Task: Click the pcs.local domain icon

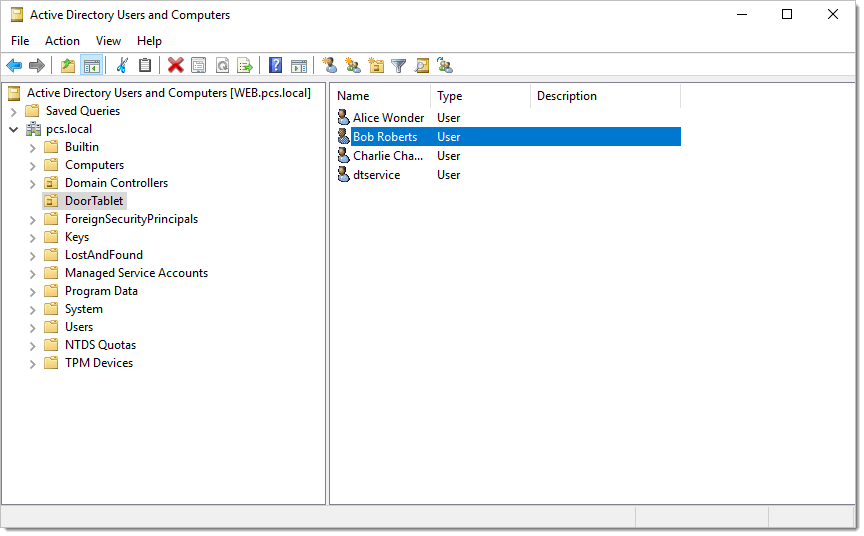Action: [x=33, y=129]
